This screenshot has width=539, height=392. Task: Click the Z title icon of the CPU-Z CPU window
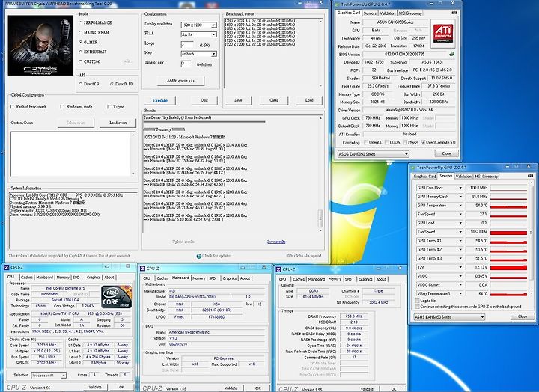(7, 268)
